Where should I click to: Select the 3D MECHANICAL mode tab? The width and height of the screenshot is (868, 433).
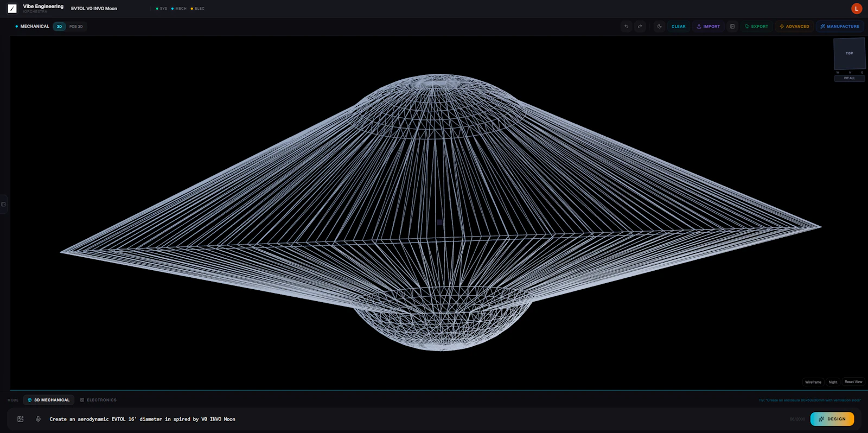point(49,400)
